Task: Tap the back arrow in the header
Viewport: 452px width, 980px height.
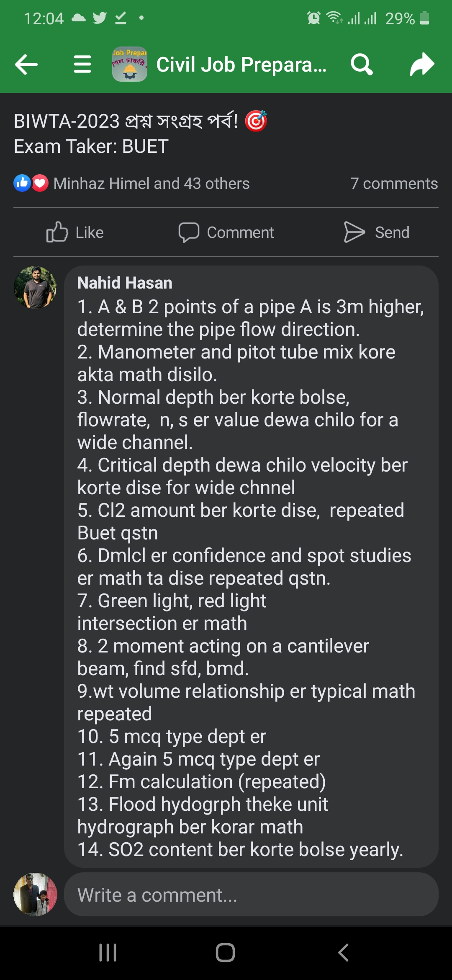Action: click(x=26, y=64)
